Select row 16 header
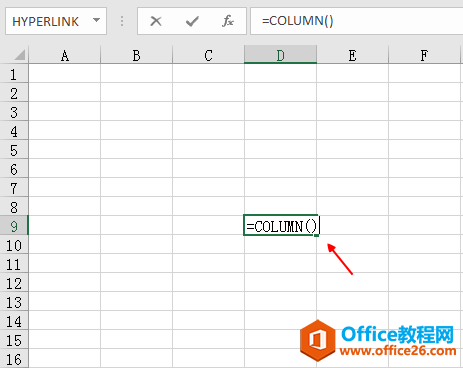The height and width of the screenshot is (368, 463). tap(14, 359)
